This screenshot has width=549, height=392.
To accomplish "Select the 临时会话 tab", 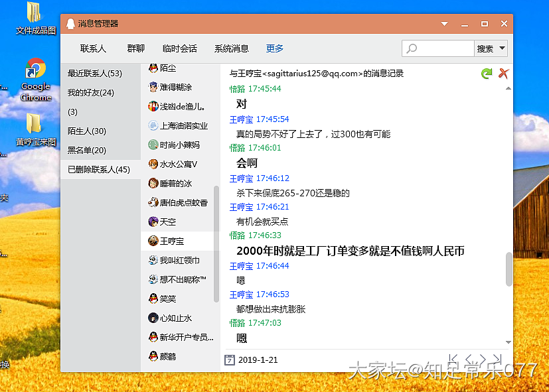I will click(x=179, y=48).
